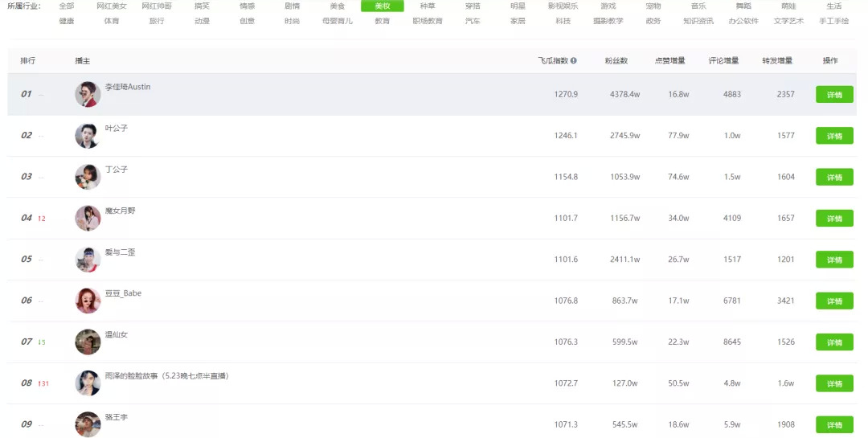Open 豆豆_Babe's avatar thumbnail
This screenshot has height=438, width=868.
(x=88, y=301)
